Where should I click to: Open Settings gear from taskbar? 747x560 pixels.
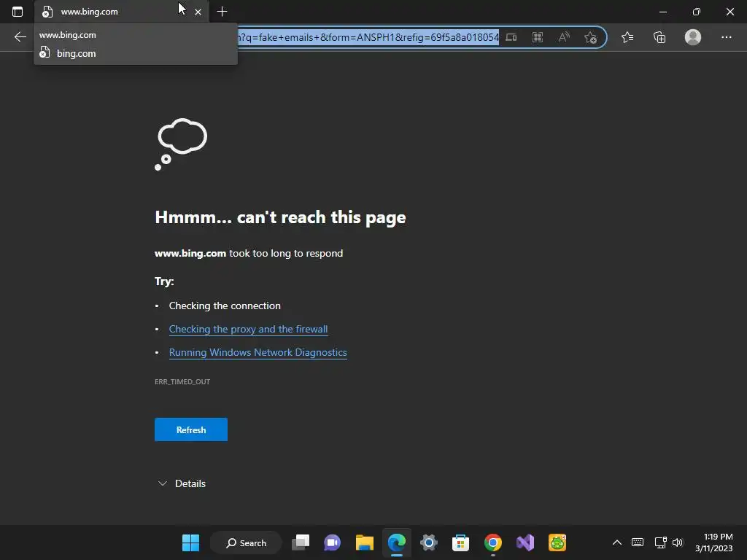[429, 542]
